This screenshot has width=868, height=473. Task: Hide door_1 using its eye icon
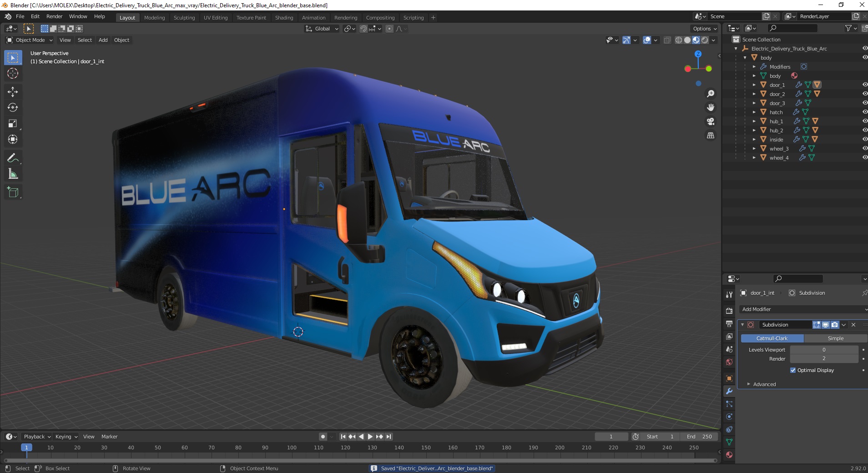(864, 85)
